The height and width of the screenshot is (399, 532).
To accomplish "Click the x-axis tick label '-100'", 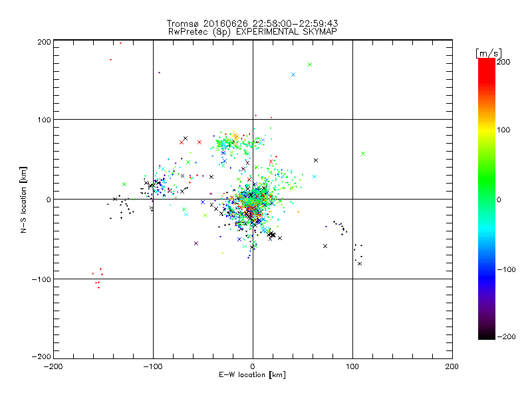I will click(x=153, y=366).
